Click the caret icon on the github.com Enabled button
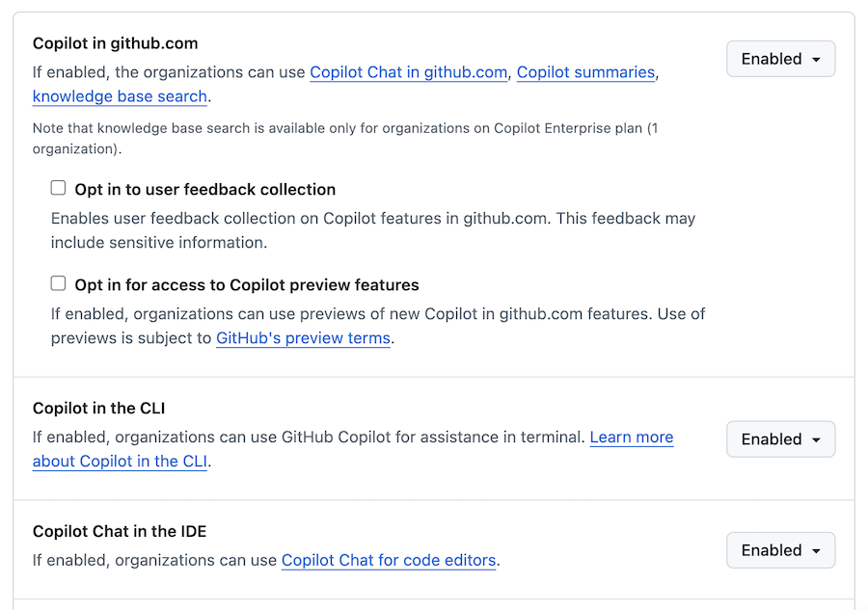868x610 pixels. [815, 59]
